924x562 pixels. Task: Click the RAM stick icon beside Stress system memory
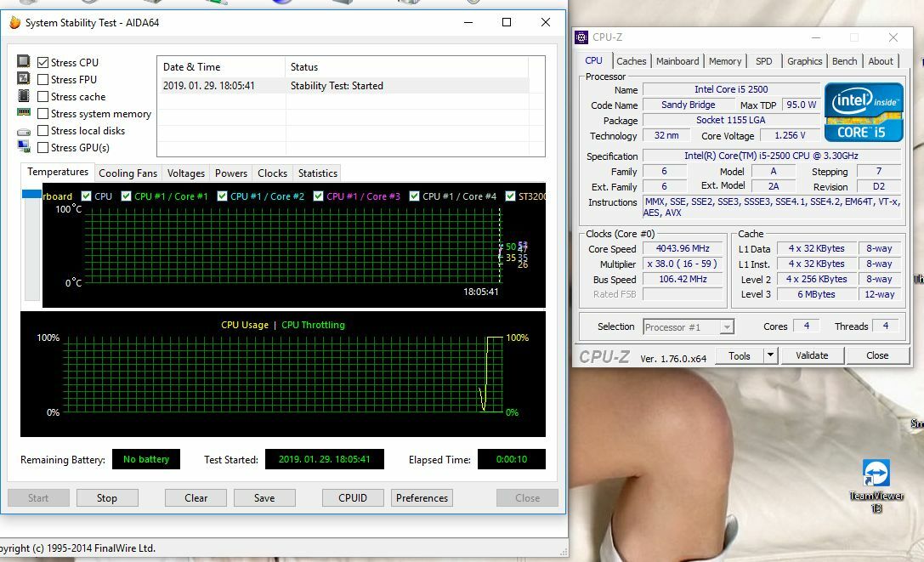click(x=24, y=112)
